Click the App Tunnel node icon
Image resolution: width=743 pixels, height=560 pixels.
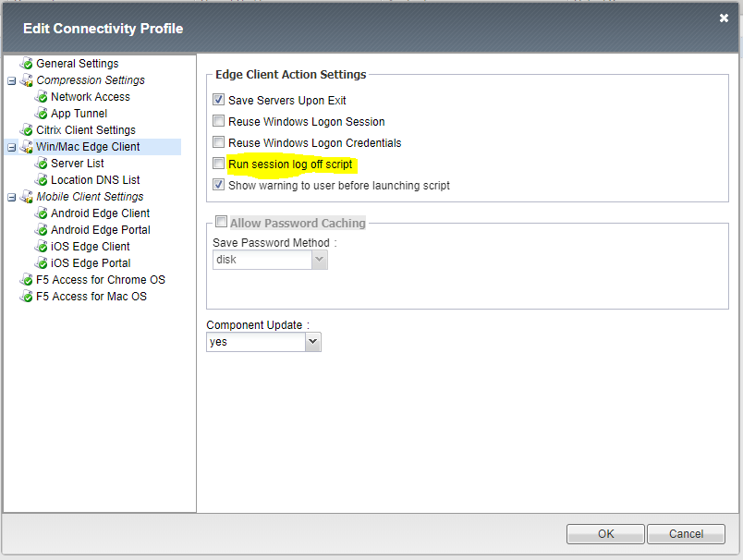click(x=41, y=114)
